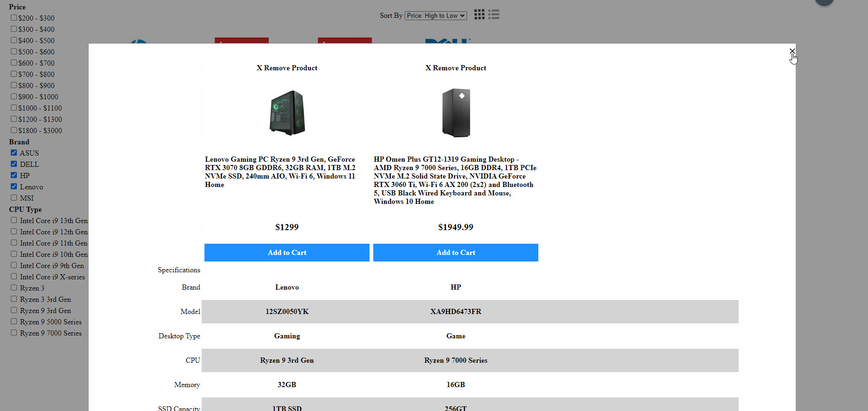The image size is (868, 411).
Task: Check the $200 - $300 price filter
Action: point(14,18)
